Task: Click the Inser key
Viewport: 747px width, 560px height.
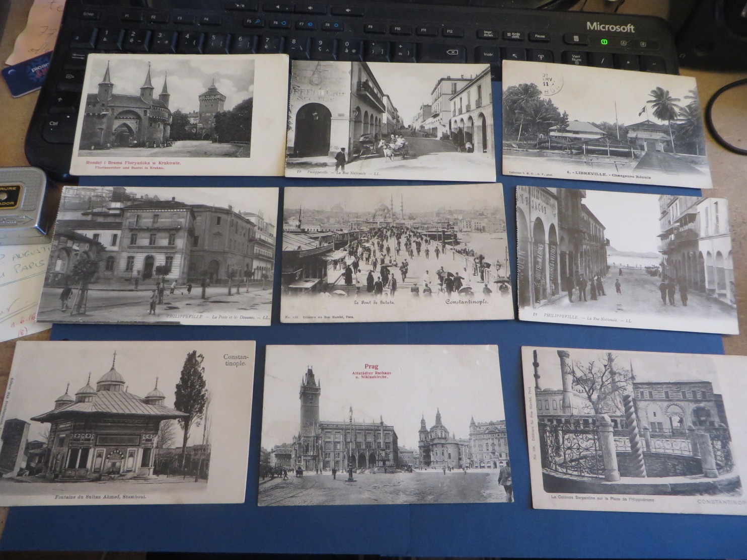Action: pyautogui.click(x=488, y=55)
